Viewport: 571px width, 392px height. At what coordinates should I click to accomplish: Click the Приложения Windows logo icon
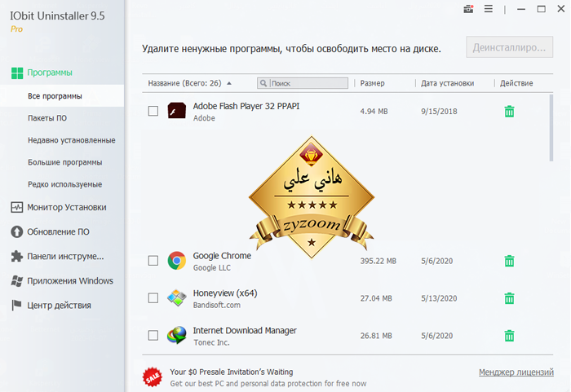tap(17, 280)
